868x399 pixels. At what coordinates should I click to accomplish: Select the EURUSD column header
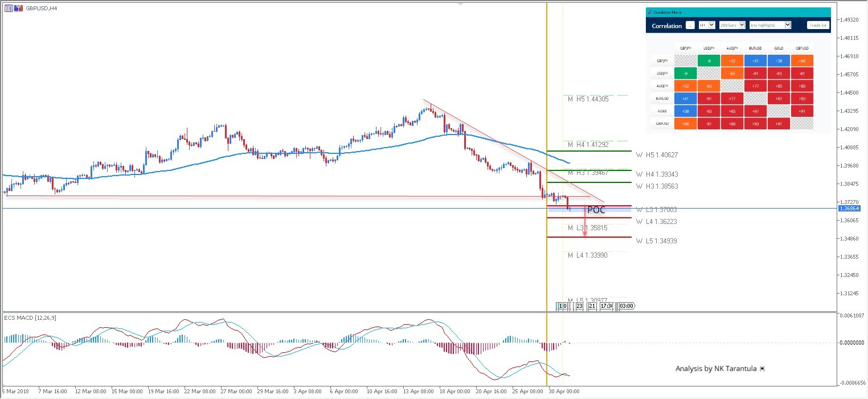click(x=755, y=48)
